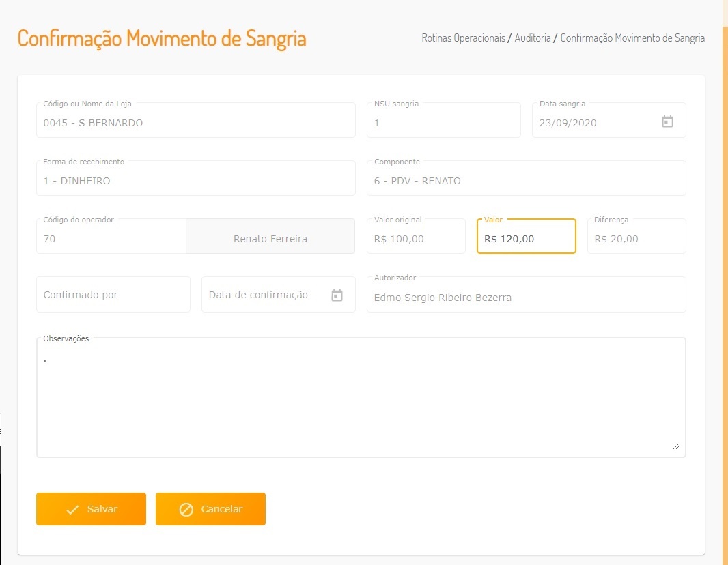Click the Código do operador field
Image resolution: width=728 pixels, height=565 pixels.
click(111, 239)
